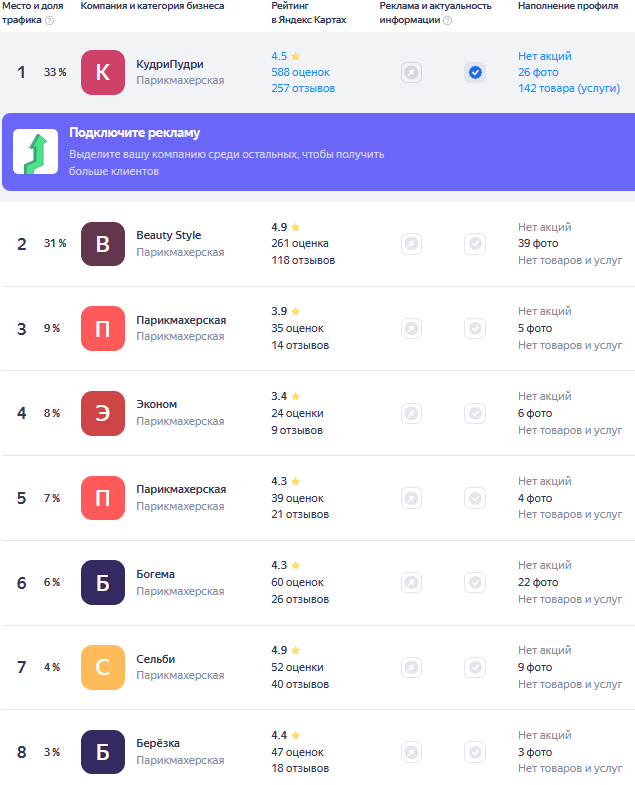
Task: Click the avatar of fifth-ranked Парикмахерская
Action: click(x=103, y=498)
